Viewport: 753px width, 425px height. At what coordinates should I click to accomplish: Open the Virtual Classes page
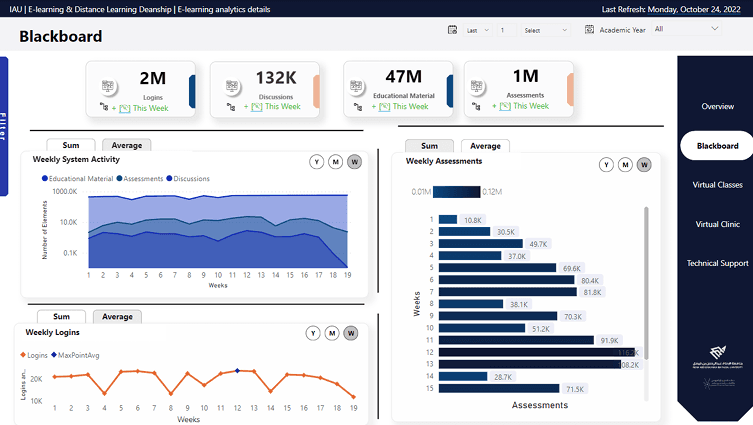click(717, 185)
